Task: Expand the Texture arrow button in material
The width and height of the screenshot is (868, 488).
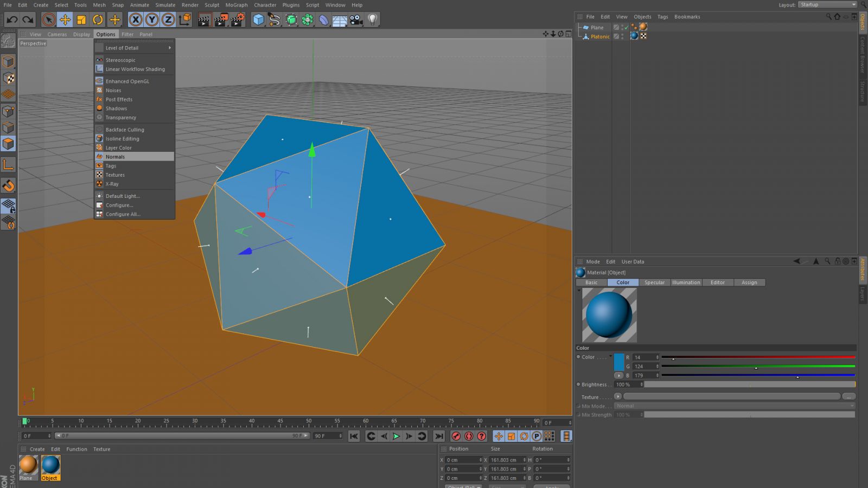Action: (618, 396)
